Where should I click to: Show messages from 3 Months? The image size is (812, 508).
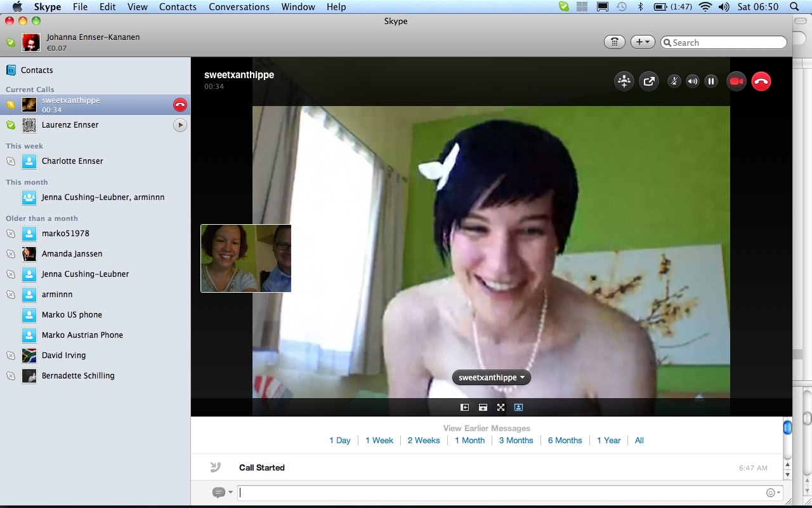(516, 441)
